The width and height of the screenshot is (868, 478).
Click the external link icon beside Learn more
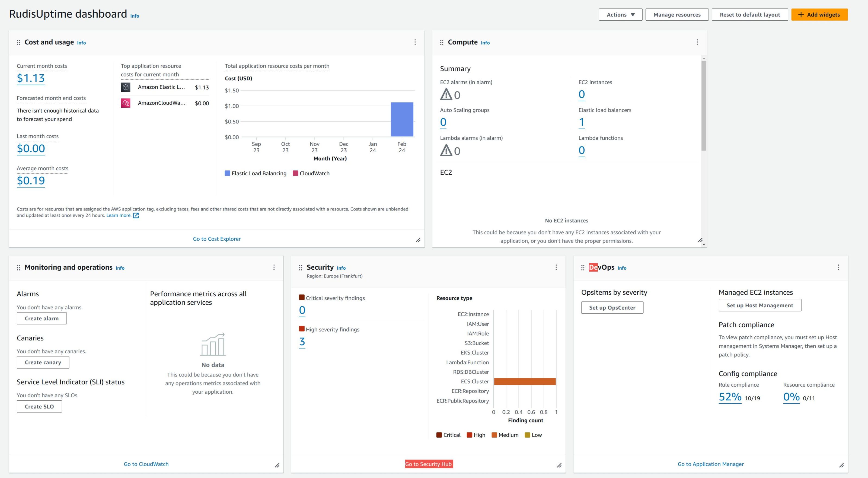136,215
